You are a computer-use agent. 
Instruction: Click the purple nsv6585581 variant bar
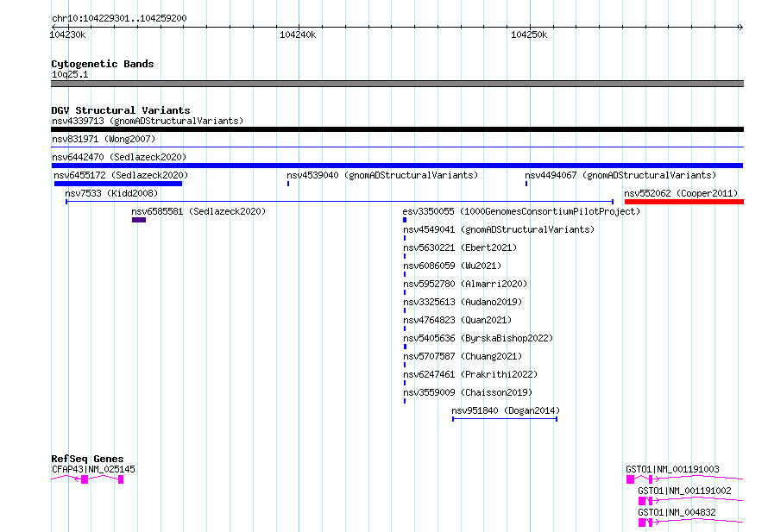pyautogui.click(x=139, y=220)
